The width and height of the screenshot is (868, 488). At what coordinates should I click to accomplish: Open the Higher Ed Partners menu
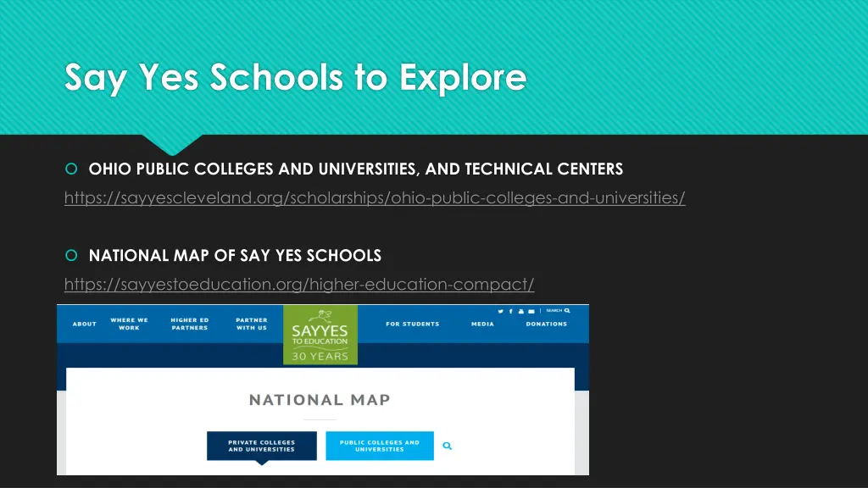point(190,324)
